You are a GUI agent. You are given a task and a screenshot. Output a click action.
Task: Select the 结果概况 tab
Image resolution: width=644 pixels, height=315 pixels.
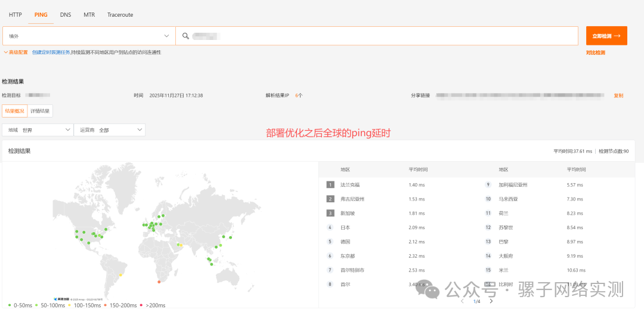14,111
